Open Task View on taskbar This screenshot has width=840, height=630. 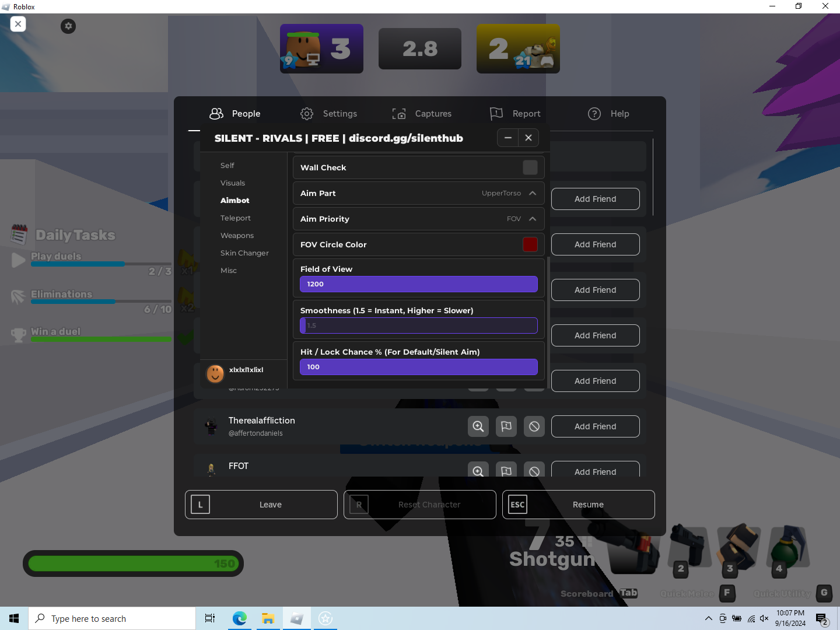(210, 618)
